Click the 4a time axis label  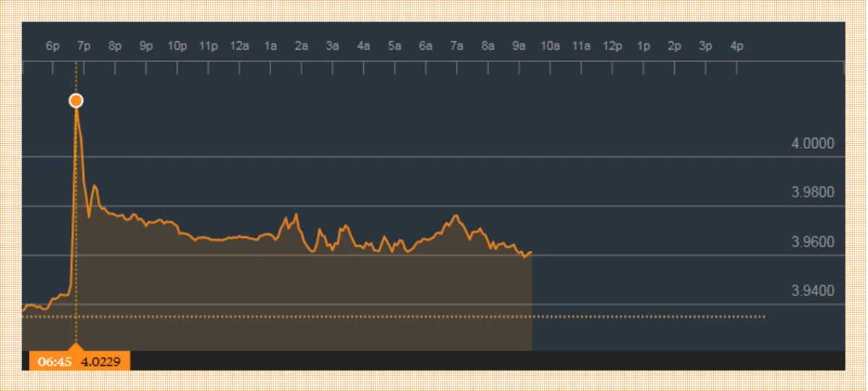tap(364, 46)
